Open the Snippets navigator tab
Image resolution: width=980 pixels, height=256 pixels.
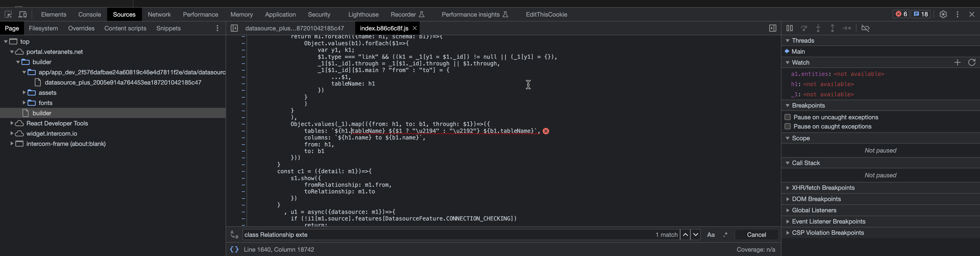pyautogui.click(x=168, y=28)
